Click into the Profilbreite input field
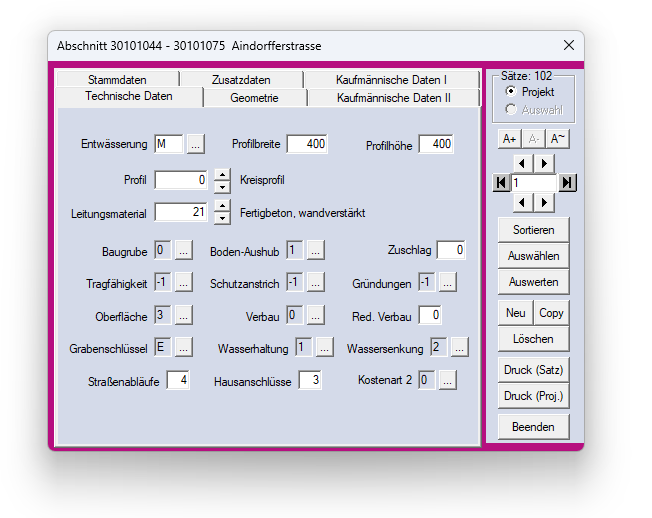Screen dimensions: 652x518 (x=307, y=144)
